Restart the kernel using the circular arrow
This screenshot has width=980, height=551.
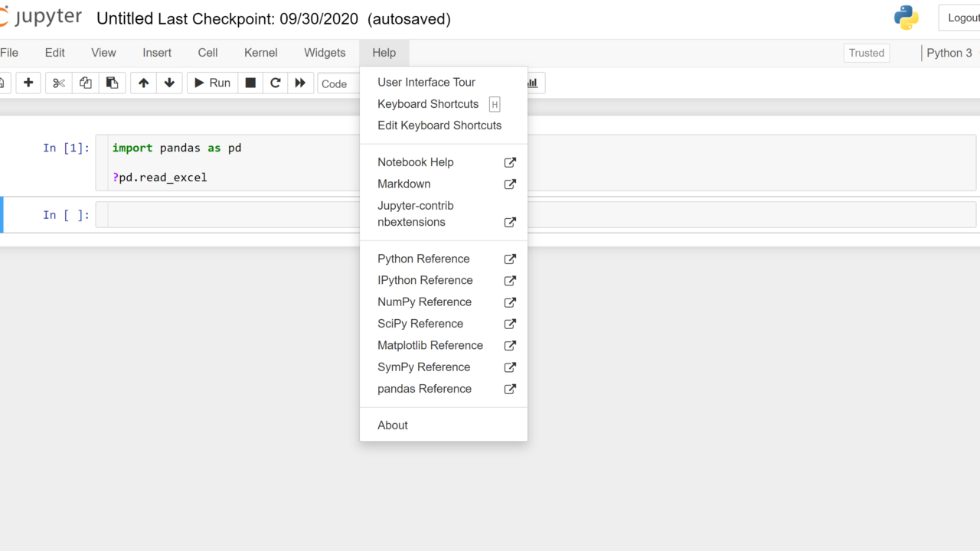[276, 83]
